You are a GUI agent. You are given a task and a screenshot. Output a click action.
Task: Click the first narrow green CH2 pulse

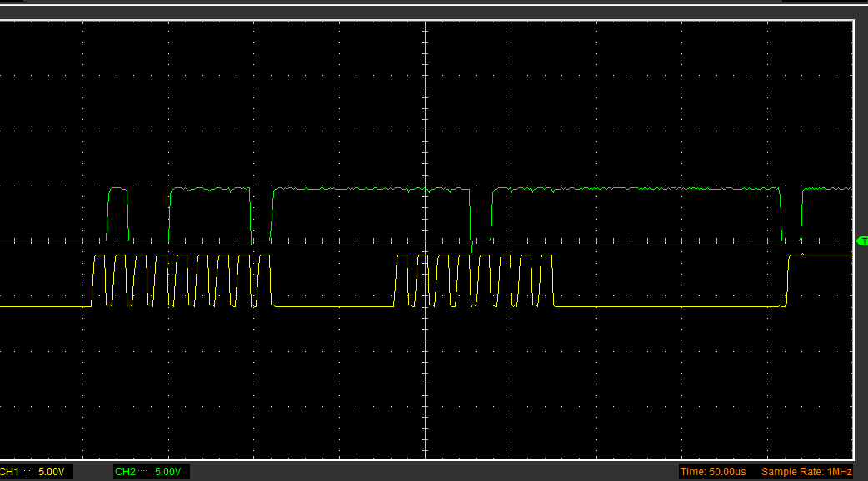click(118, 190)
